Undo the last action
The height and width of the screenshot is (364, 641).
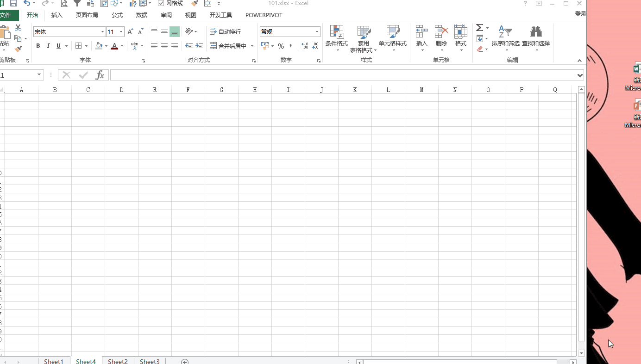(x=27, y=3)
